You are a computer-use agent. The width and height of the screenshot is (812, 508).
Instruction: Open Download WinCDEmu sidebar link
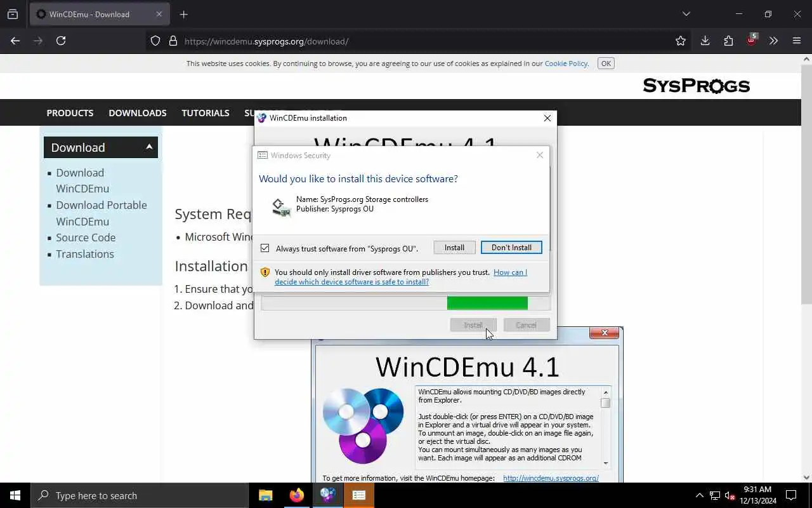pos(82,180)
